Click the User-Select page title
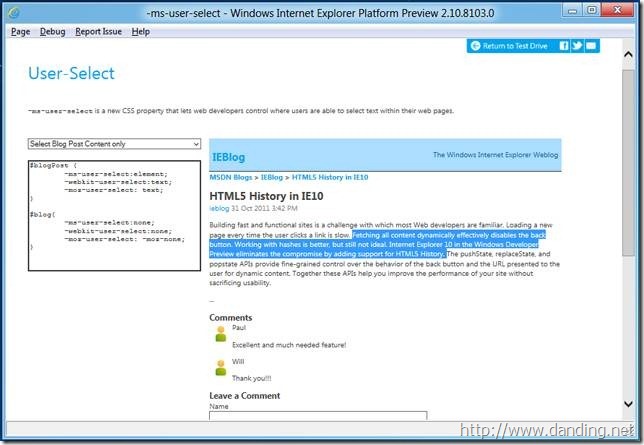Image resolution: width=644 pixels, height=445 pixels. [x=71, y=74]
